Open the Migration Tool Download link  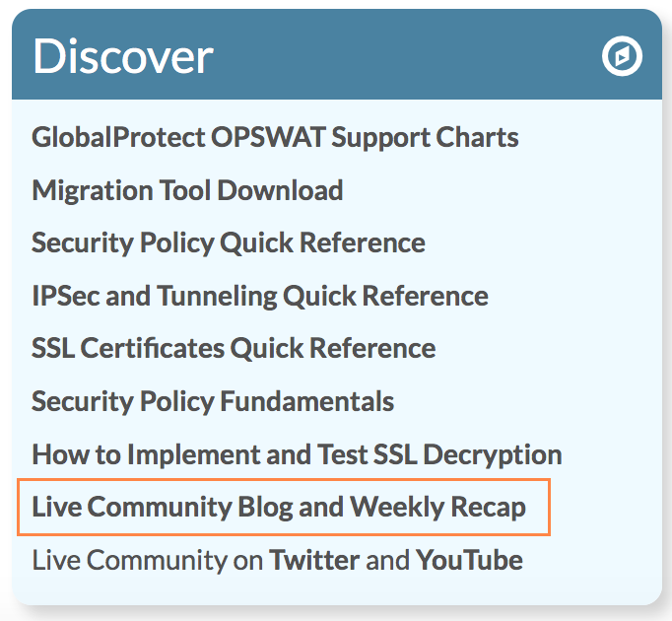187,190
